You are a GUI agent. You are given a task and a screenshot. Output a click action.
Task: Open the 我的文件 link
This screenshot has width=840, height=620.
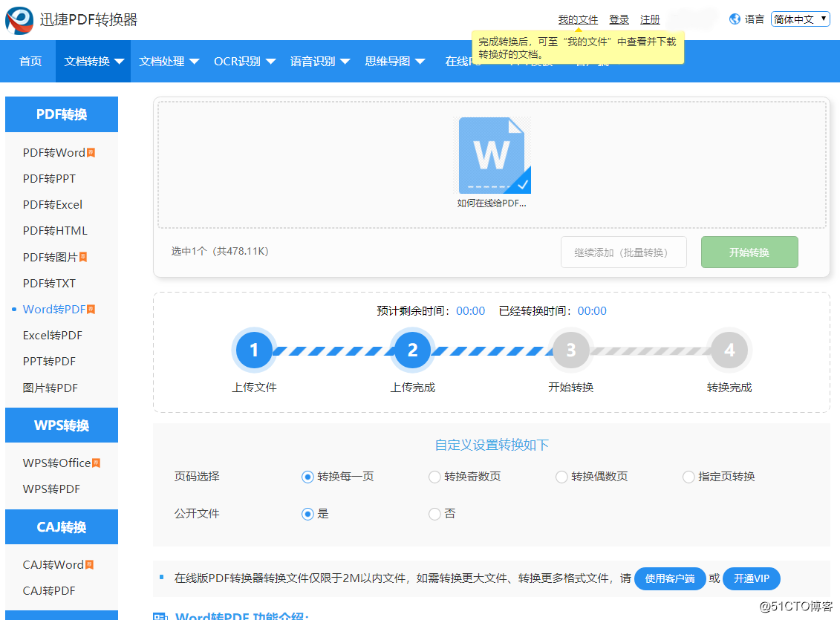578,20
